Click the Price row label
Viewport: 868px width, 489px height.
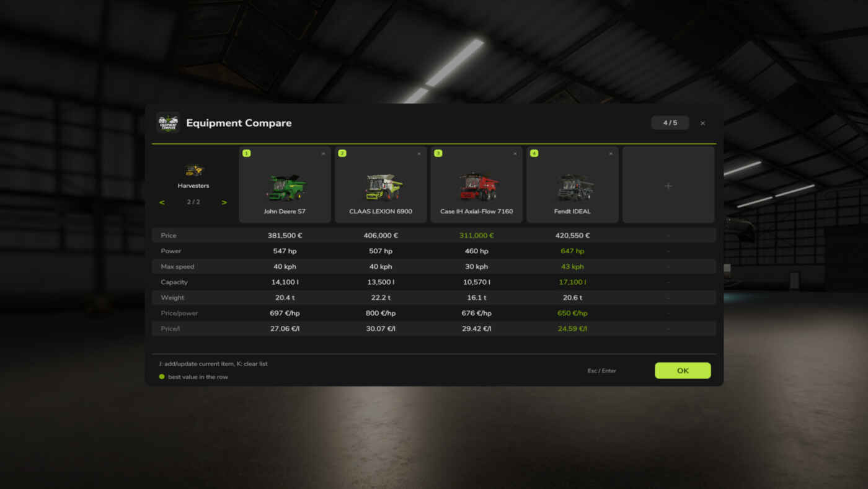coord(169,236)
